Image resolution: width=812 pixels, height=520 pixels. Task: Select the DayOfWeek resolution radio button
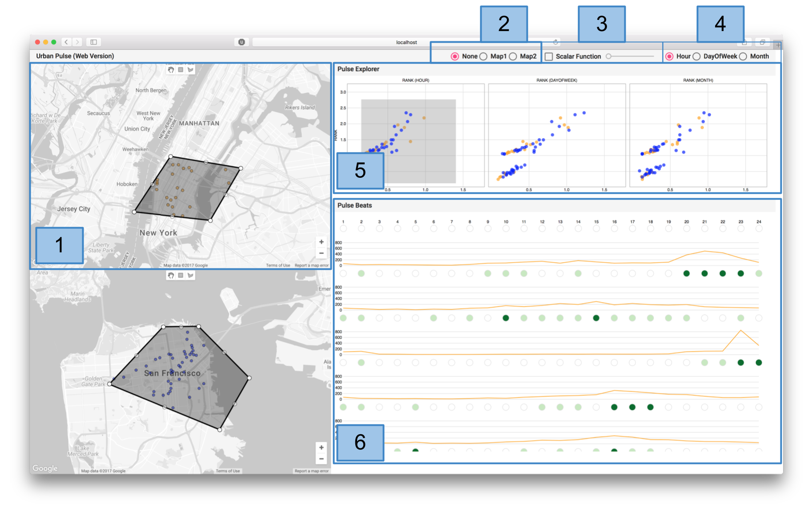697,56
